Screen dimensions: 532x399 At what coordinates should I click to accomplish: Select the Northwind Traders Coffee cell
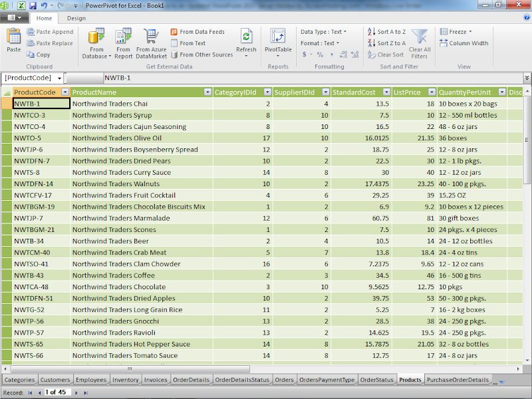pyautogui.click(x=113, y=275)
